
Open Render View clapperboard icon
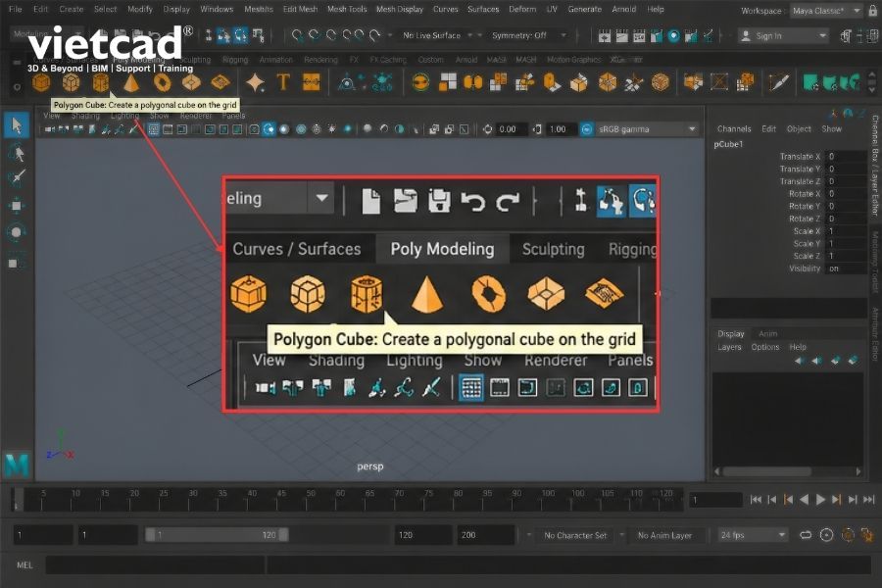pyautogui.click(x=605, y=36)
